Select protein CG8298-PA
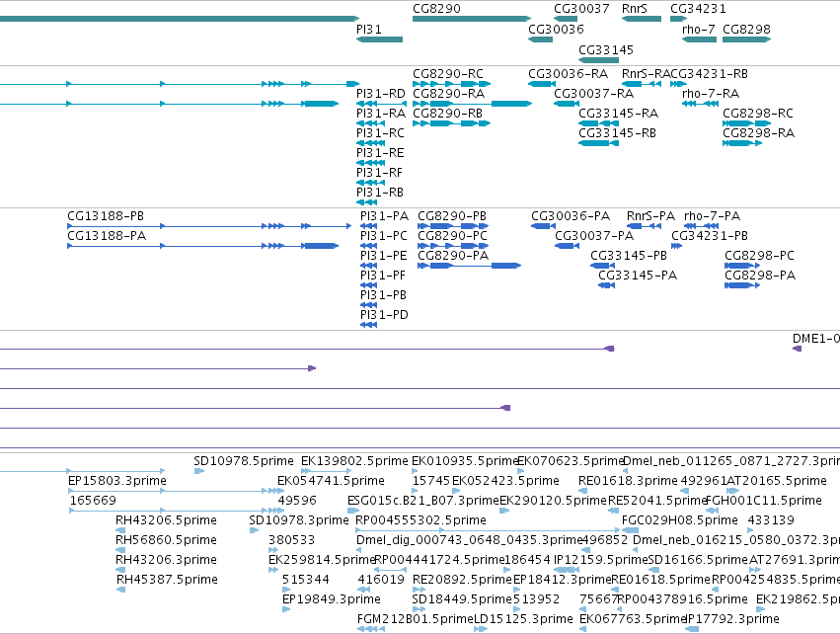Screen dimensions: 840x634 tap(742, 285)
